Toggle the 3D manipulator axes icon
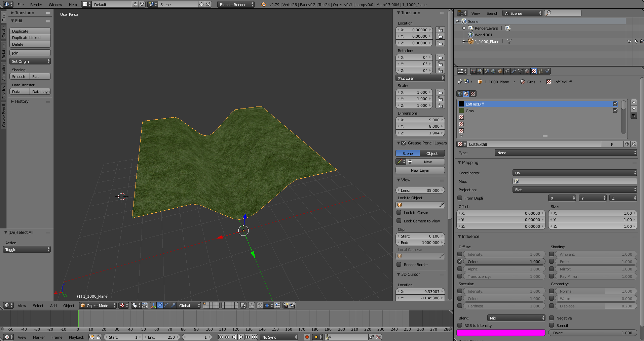 tap(153, 305)
